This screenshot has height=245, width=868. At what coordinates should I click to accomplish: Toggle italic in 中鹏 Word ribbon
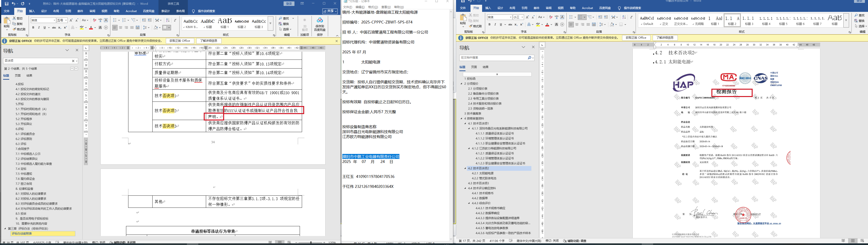(x=495, y=25)
